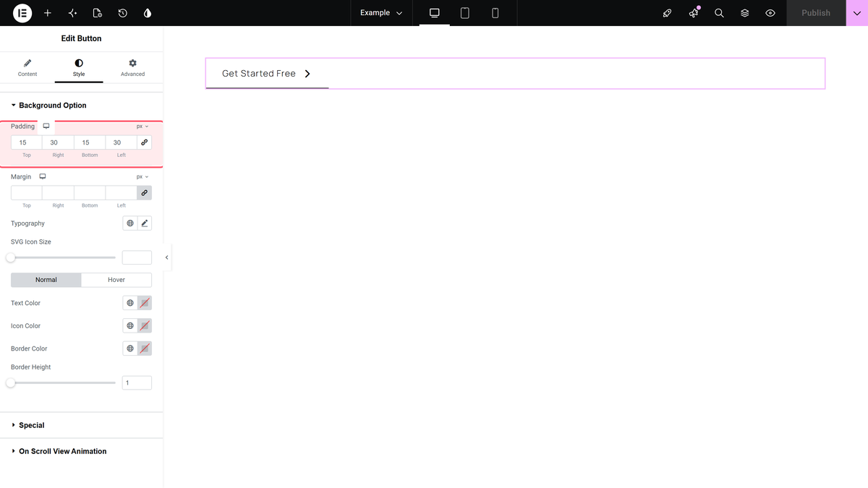Click the SVG Icon Size slider handle
Image resolution: width=868 pixels, height=488 pixels.
[11, 257]
